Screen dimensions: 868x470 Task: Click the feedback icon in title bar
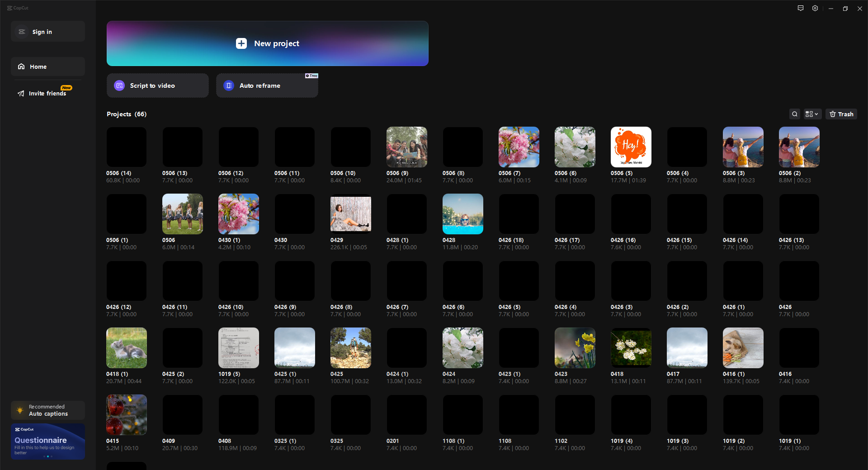click(801, 8)
